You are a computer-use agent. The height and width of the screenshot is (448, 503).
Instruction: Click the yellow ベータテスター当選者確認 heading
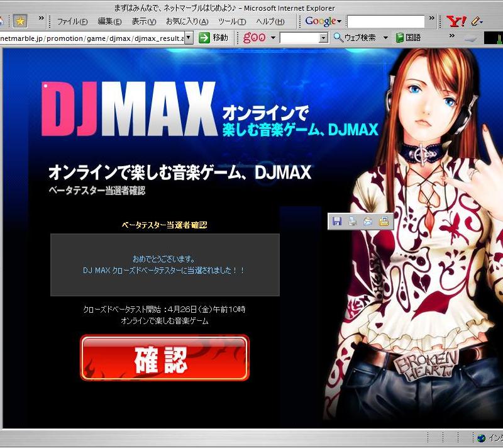point(164,225)
